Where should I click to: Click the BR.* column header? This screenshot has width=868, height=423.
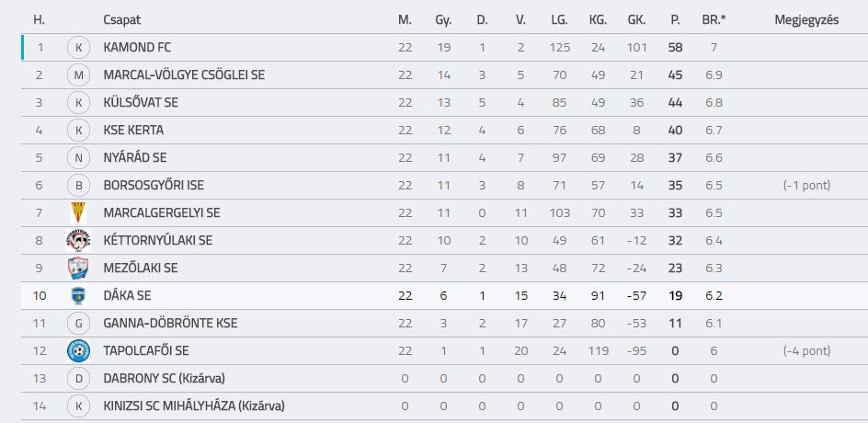pyautogui.click(x=714, y=20)
